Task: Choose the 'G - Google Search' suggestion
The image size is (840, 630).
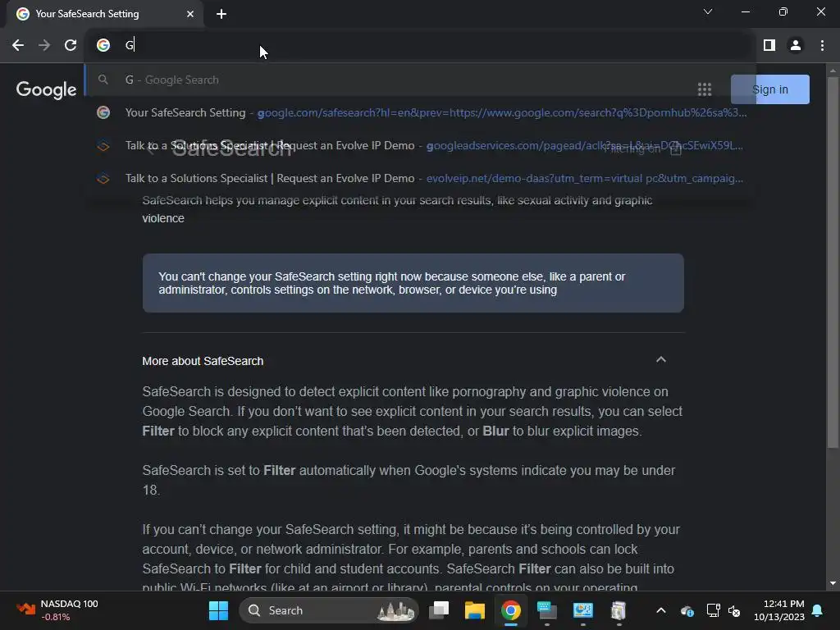Action: (x=421, y=80)
